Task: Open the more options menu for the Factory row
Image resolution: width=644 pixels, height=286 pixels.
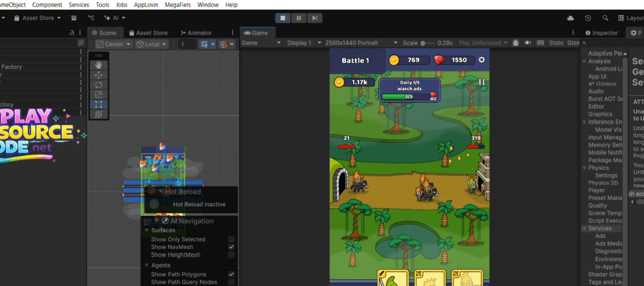Action: tap(81, 67)
